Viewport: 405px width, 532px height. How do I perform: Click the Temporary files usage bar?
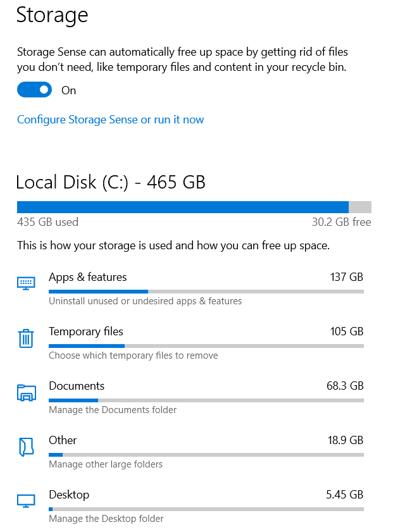206,346
